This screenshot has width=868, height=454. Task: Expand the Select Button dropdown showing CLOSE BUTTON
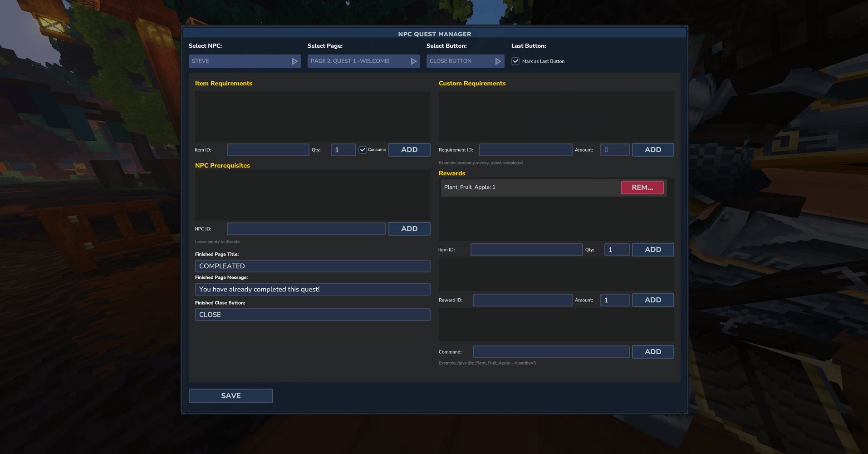pos(461,61)
